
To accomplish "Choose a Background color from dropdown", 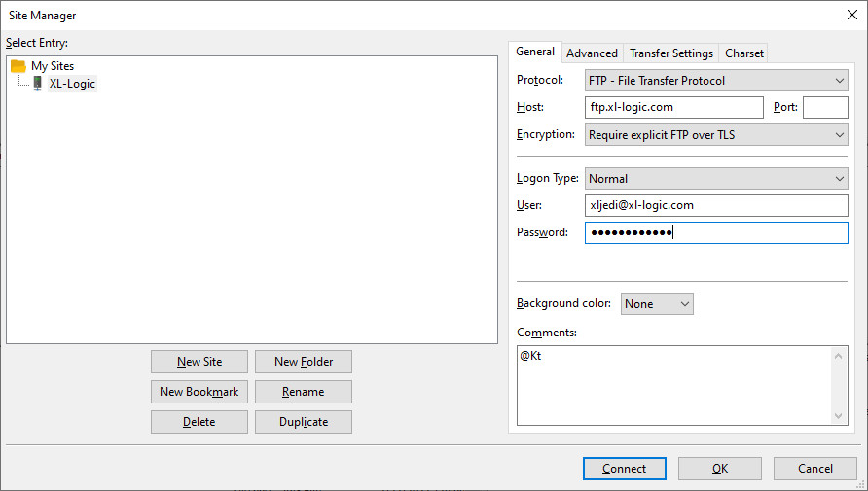I will (x=657, y=304).
